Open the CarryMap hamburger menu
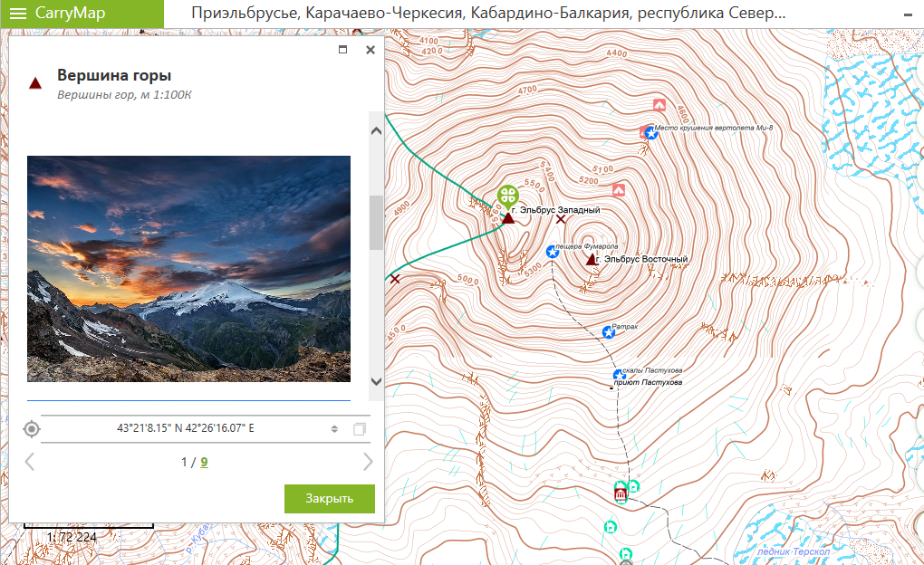Viewport: 924px width, 565px height. [x=18, y=14]
